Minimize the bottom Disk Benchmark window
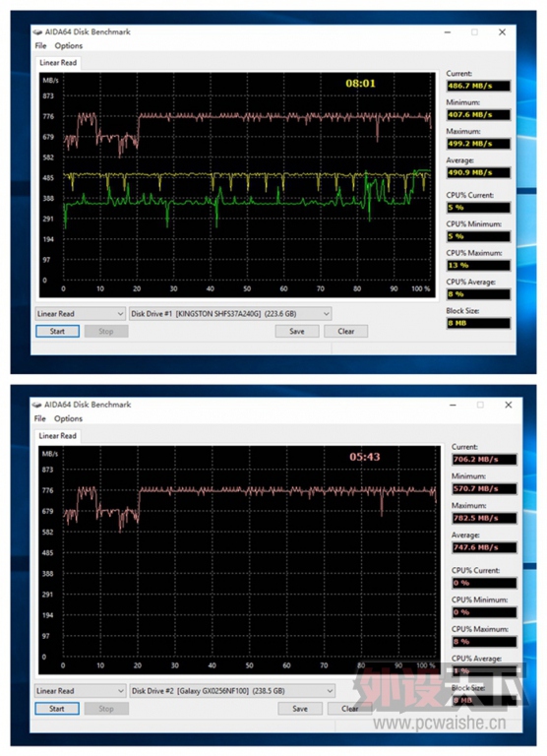Screen dimensions: 547x756 pos(453,405)
